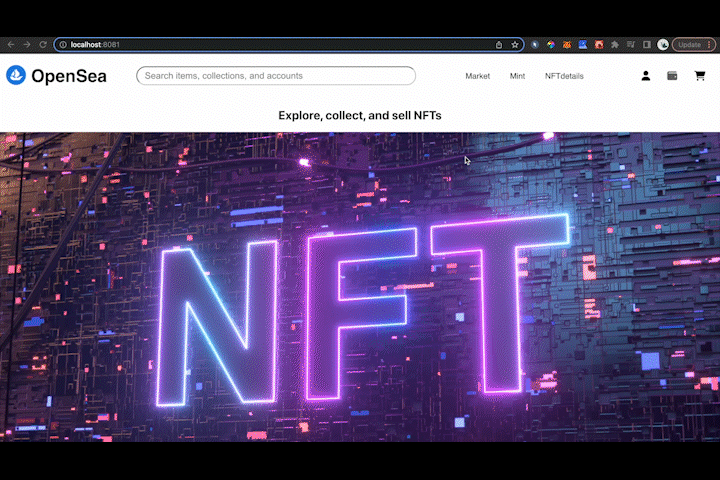Open the NFTdetails navigation link
The width and height of the screenshot is (720, 480).
[564, 76]
